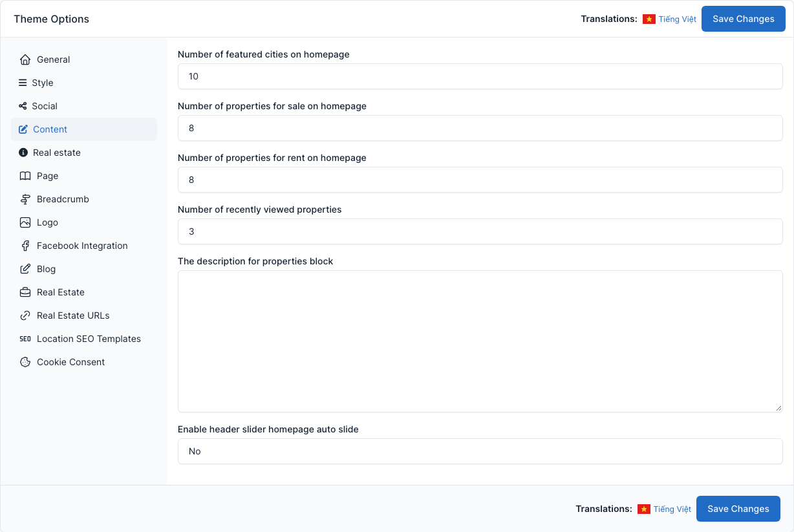Click the bottom Save Changes button
The image size is (794, 532).
pos(738,509)
